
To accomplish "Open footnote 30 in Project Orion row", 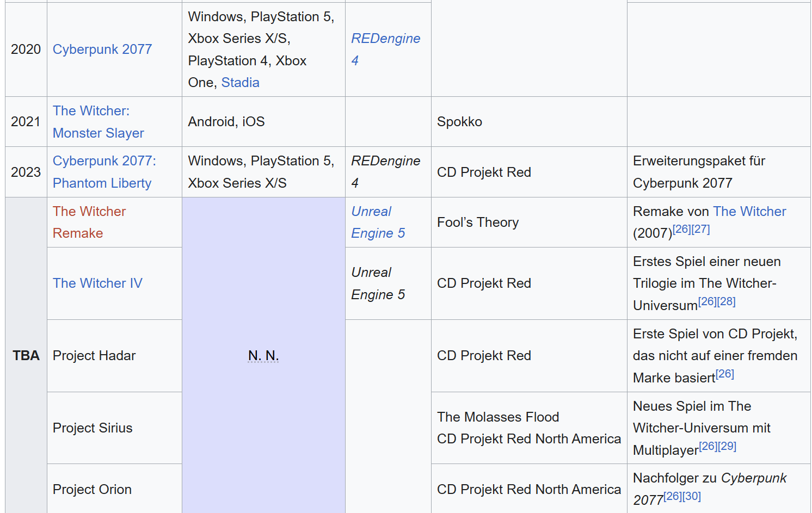I will (x=692, y=496).
